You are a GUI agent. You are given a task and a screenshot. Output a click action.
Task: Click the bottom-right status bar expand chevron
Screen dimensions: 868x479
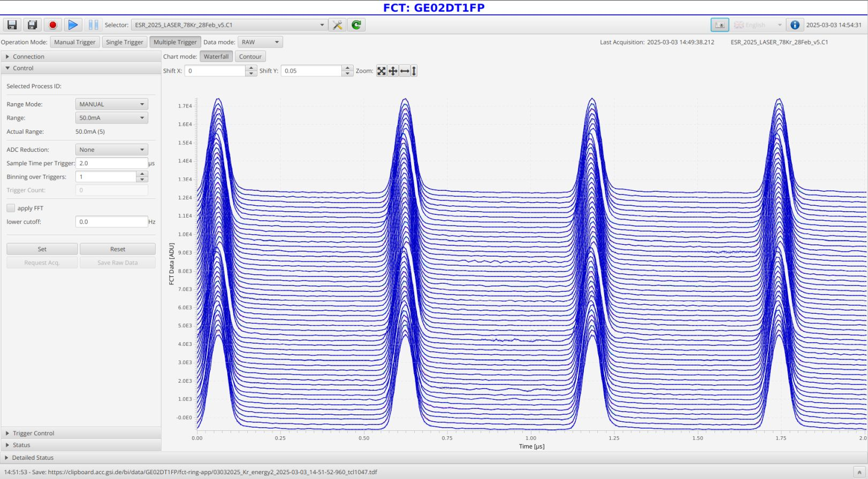(859, 473)
